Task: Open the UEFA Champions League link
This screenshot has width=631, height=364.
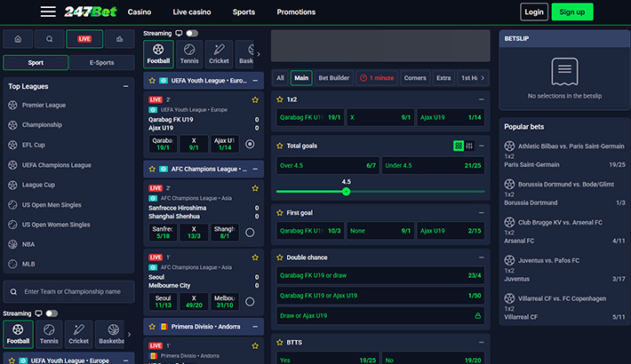Action: [56, 165]
